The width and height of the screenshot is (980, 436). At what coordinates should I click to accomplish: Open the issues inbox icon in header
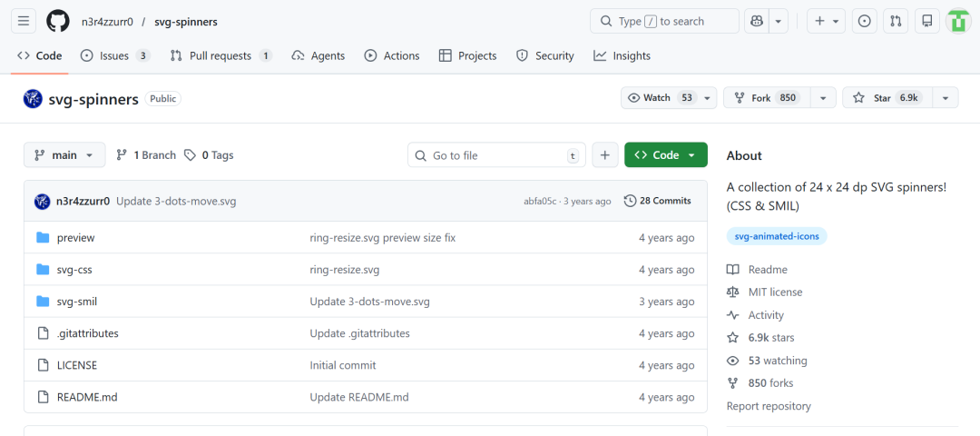865,21
